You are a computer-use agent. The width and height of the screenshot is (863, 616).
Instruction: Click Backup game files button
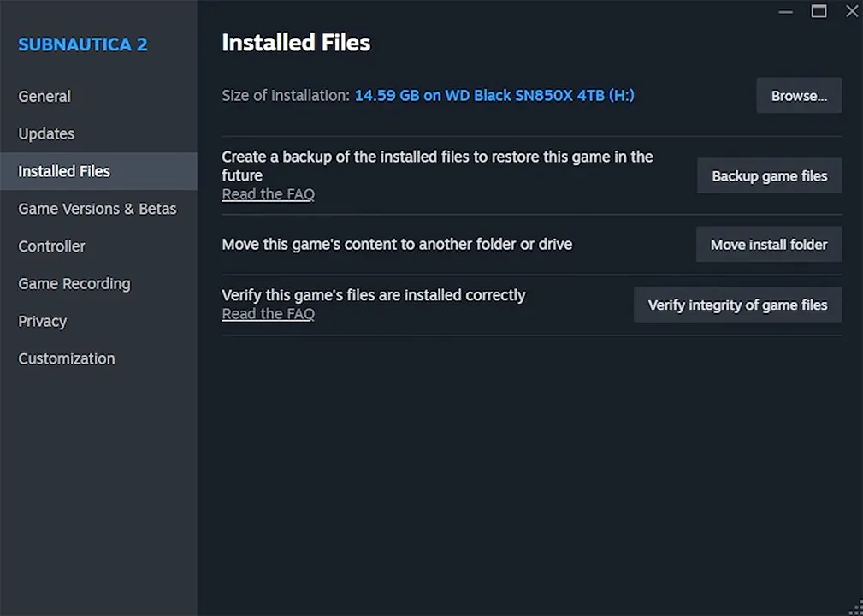click(769, 175)
